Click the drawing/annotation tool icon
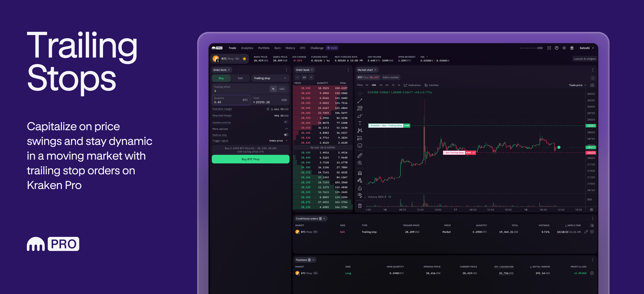The image size is (644, 294). [360, 115]
